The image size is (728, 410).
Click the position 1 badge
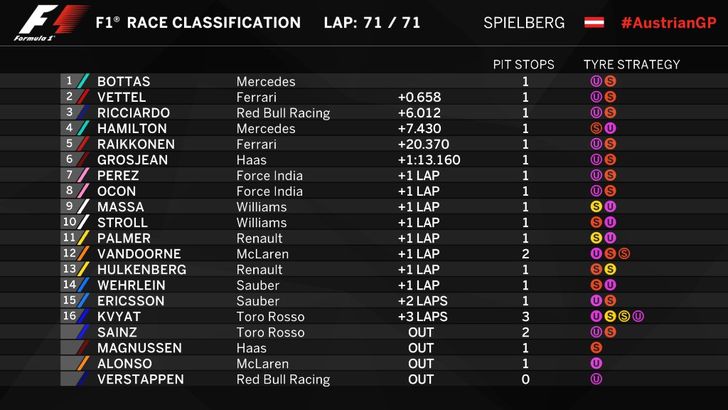[x=69, y=81]
